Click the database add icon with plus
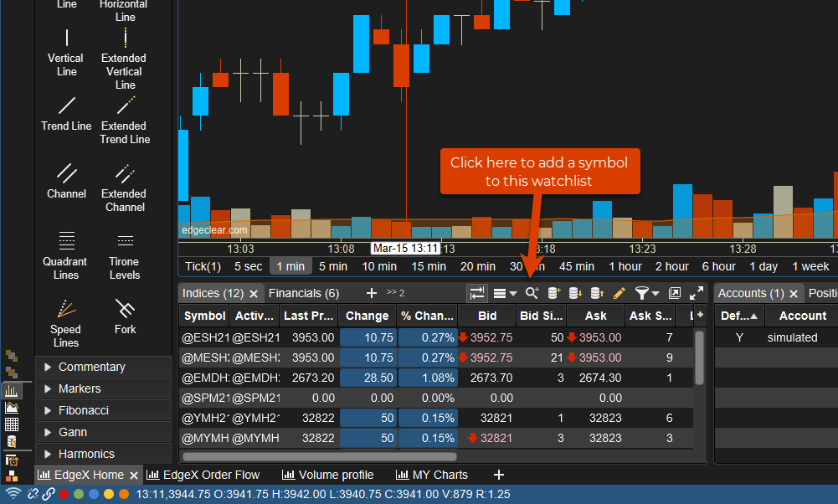This screenshot has width=838, height=504. pyautogui.click(x=553, y=293)
